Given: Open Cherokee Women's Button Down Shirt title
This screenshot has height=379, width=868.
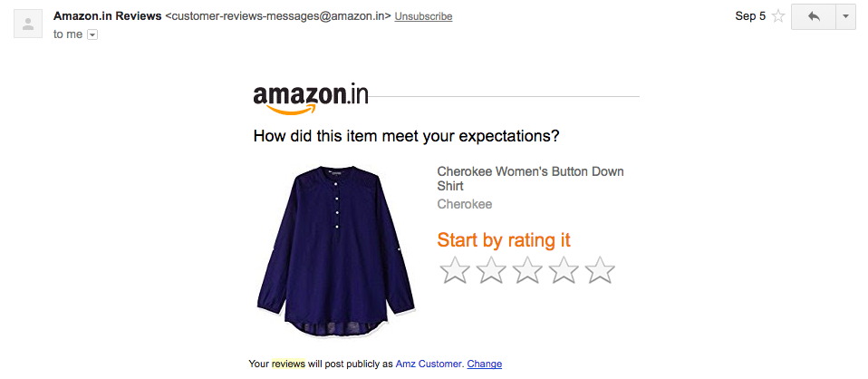Looking at the screenshot, I should 530,179.
